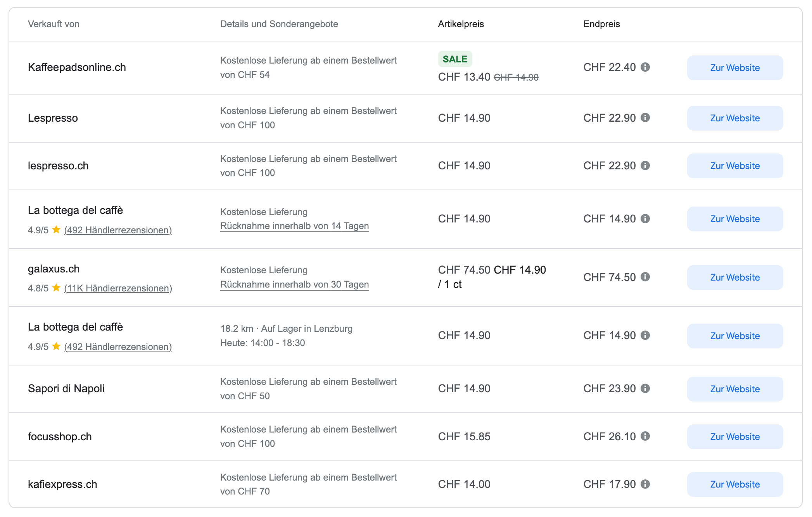
Task: Click info icon in lespresso.ch row
Action: click(x=645, y=165)
